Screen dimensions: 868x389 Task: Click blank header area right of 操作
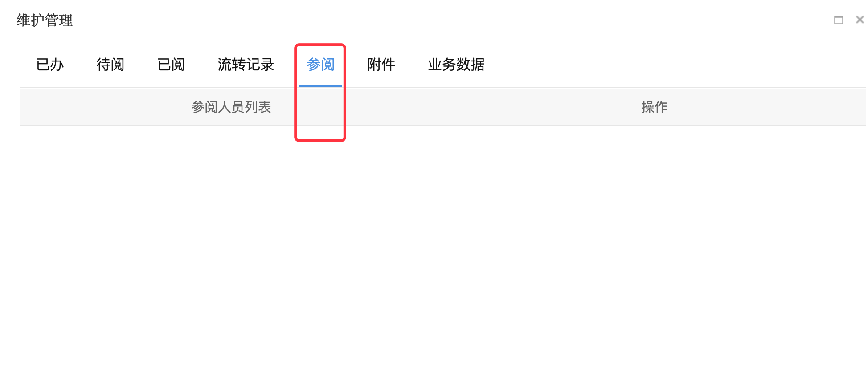[766, 107]
